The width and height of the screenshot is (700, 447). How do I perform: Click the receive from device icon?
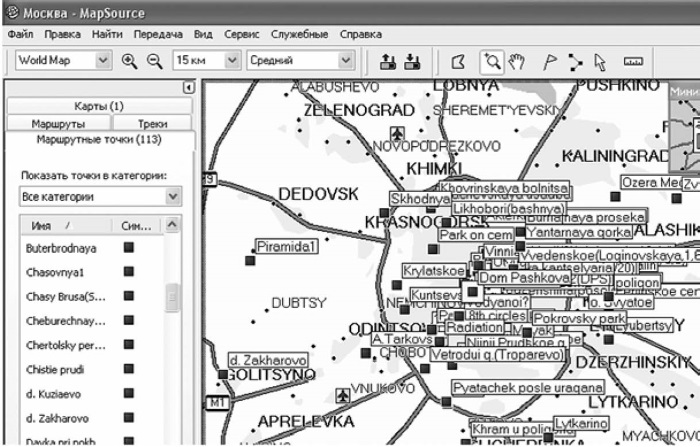click(411, 61)
